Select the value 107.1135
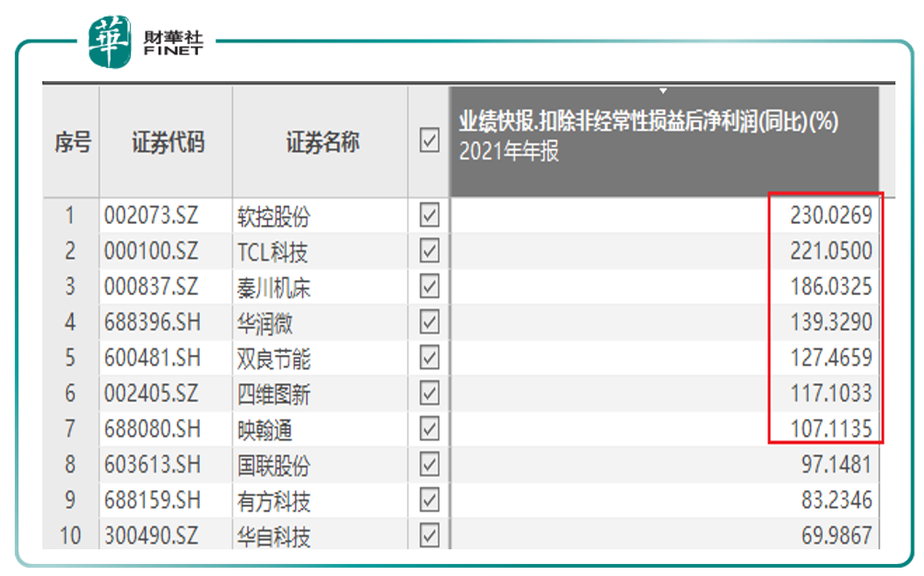Viewport: 924px width, 576px height. [831, 429]
